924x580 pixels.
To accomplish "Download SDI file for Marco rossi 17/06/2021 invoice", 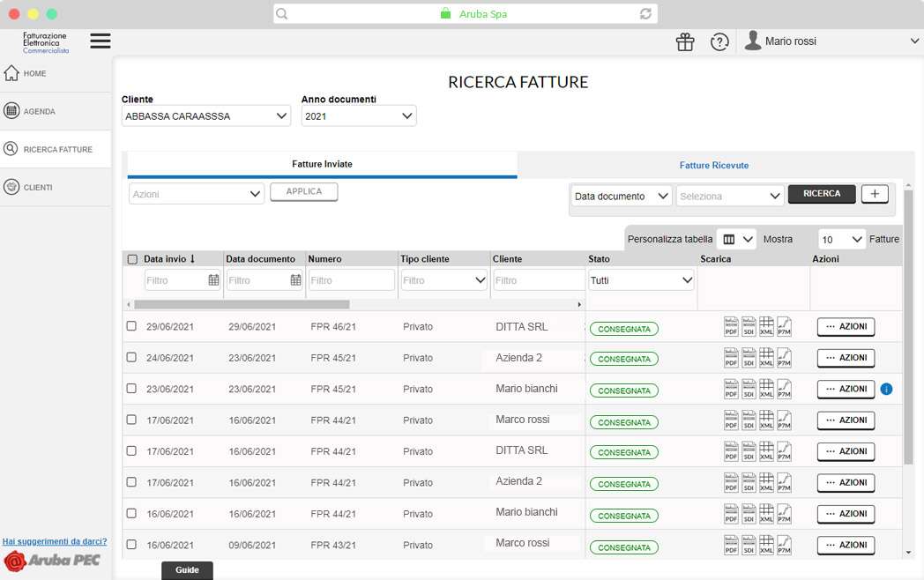I will pyautogui.click(x=749, y=420).
